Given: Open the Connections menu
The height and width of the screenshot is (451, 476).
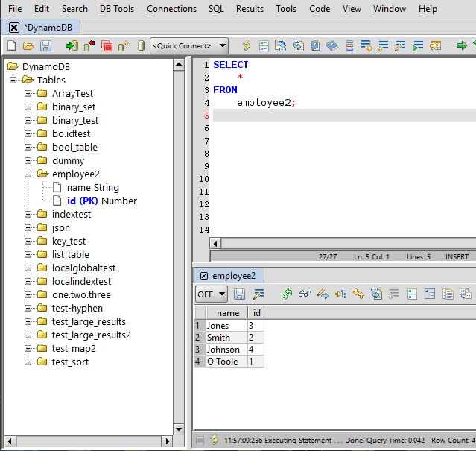Looking at the screenshot, I should click(171, 9).
